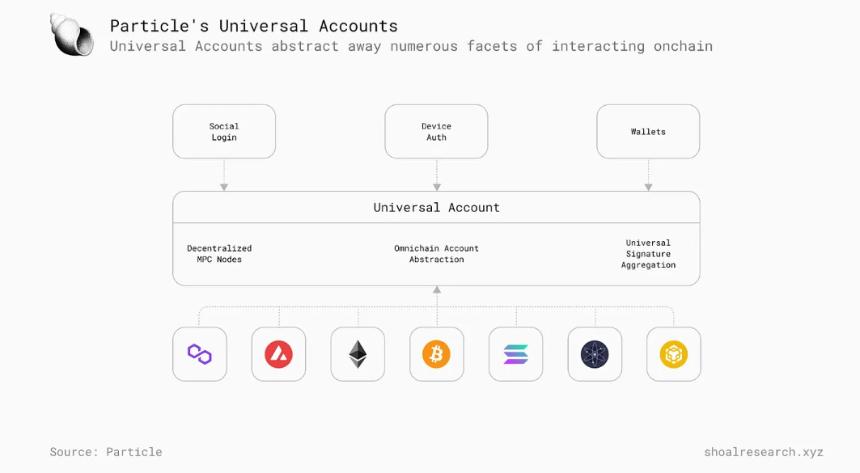Click the BNB Chain yellow icon
Screen dimensions: 860x473
674,354
